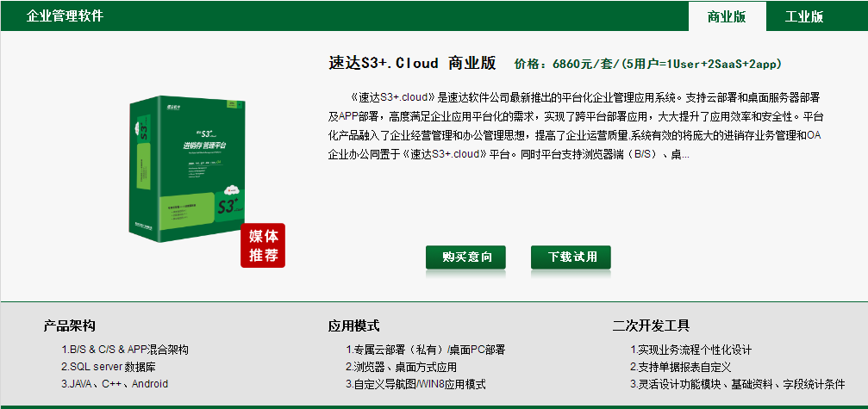This screenshot has height=409, width=868.
Task: Click the 速达S3+.Cloud 商业版 product title
Action: (x=412, y=63)
